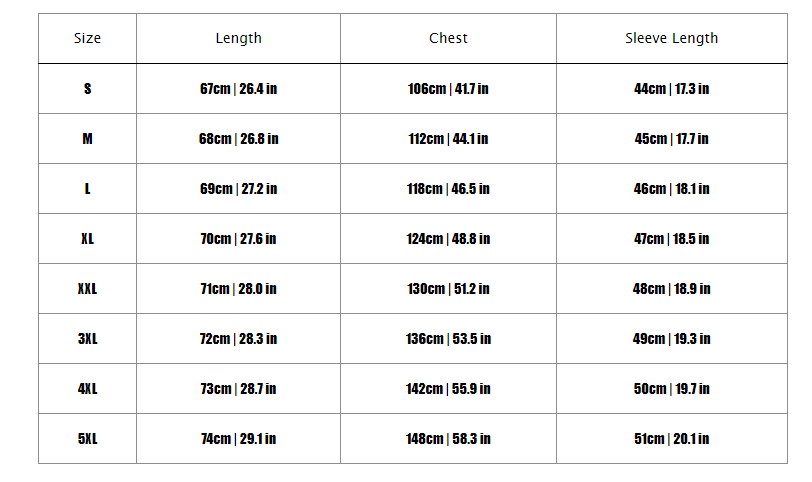Click the XXL size row label
Viewport: 812px width, 482px height.
click(88, 289)
